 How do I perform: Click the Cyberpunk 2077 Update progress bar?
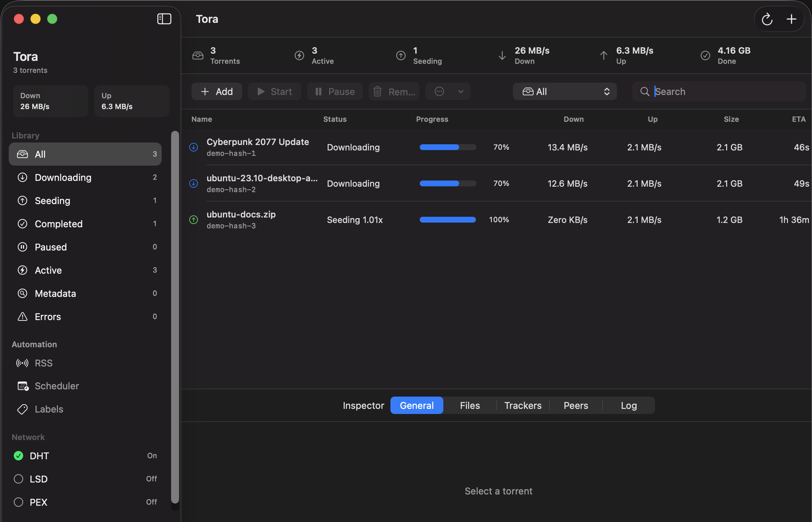(x=448, y=147)
